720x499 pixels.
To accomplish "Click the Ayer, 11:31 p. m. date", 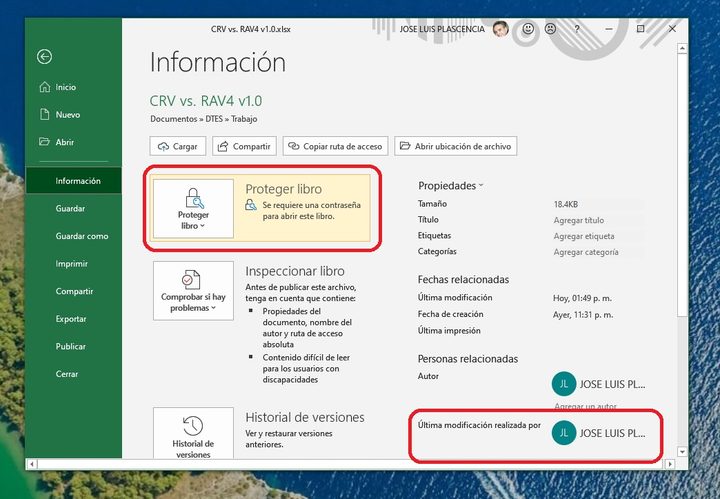I will click(x=583, y=315).
